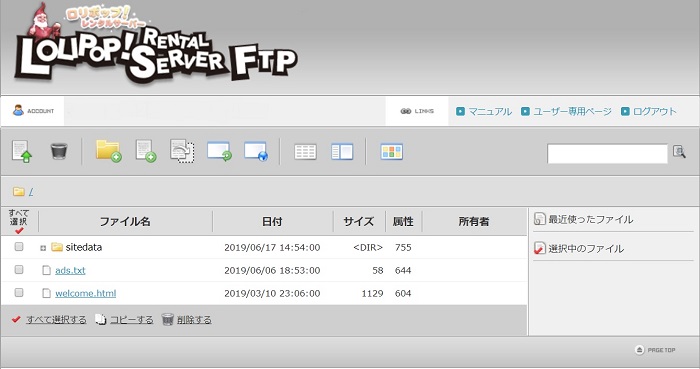Check the sitedata row checkbox
Viewport: 700px width, 369px height.
point(19,246)
